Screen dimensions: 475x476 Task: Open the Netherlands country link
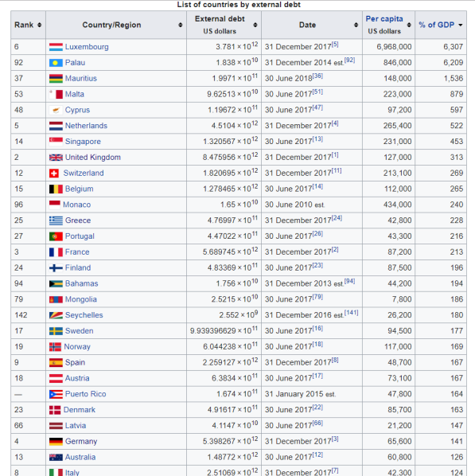click(86, 126)
